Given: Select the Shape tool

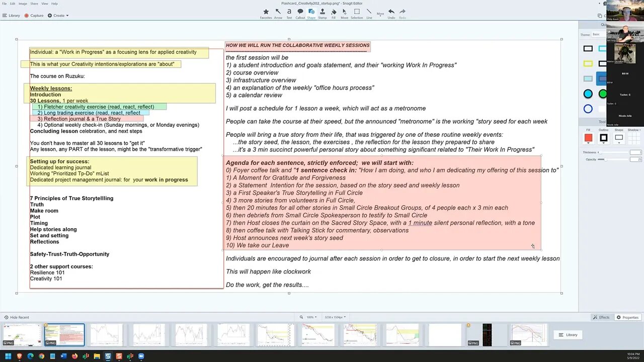Looking at the screenshot, I should coord(311,14).
